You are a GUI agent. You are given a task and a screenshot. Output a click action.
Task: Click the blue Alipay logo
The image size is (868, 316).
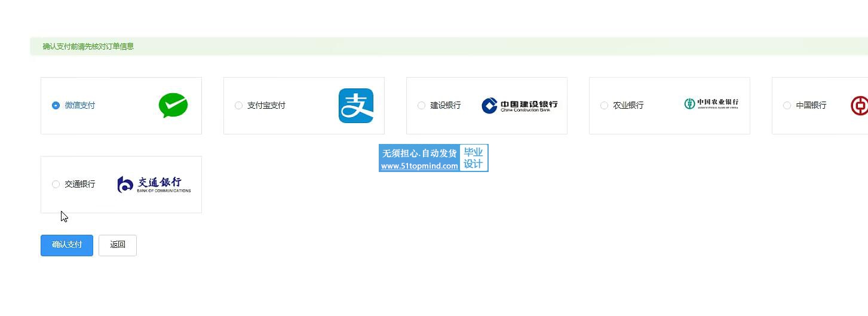tap(356, 106)
